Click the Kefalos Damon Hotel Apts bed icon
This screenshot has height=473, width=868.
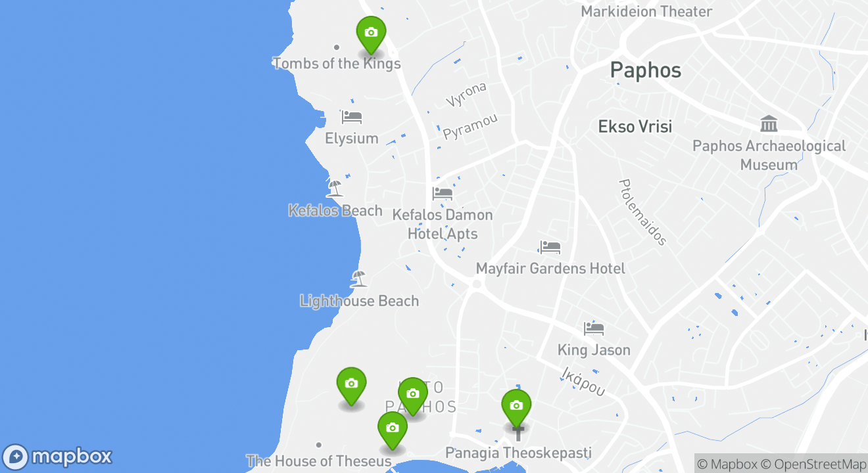443,194
